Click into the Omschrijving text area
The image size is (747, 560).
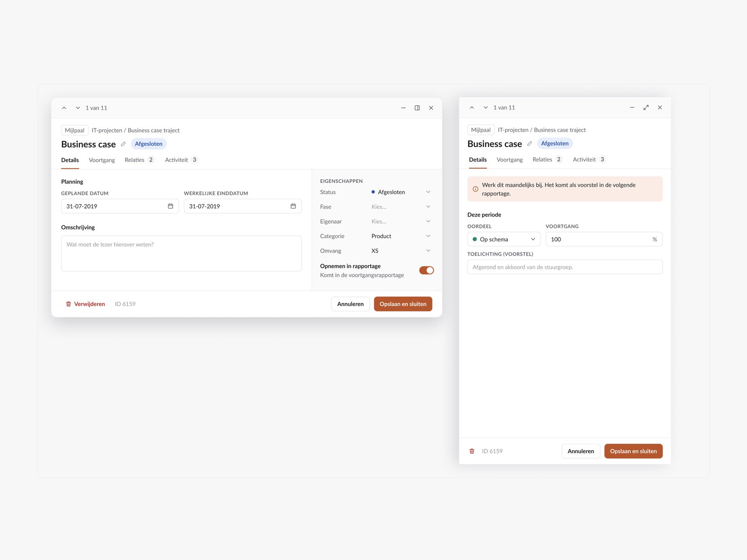[x=181, y=253]
